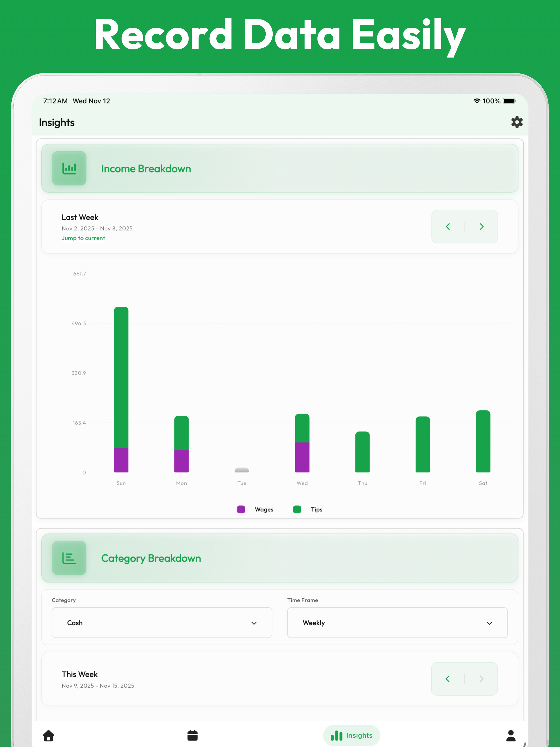560x747 pixels.
Task: Tap the Wednesday purple wages bar segment
Action: (302, 457)
